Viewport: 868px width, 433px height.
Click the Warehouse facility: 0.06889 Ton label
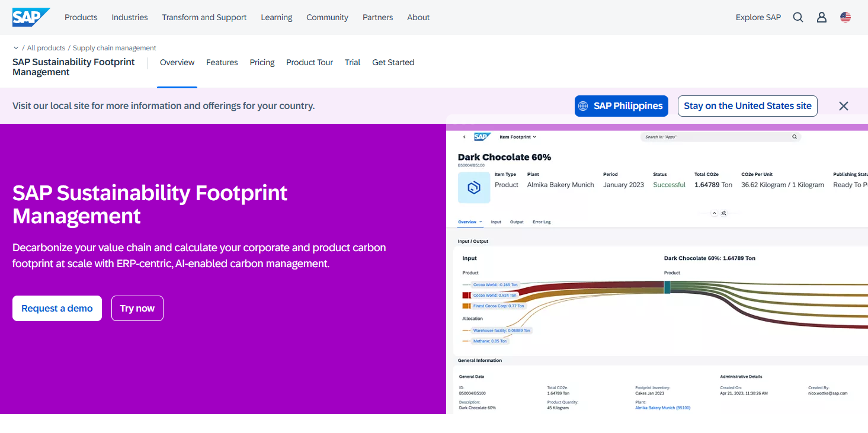[x=502, y=331]
